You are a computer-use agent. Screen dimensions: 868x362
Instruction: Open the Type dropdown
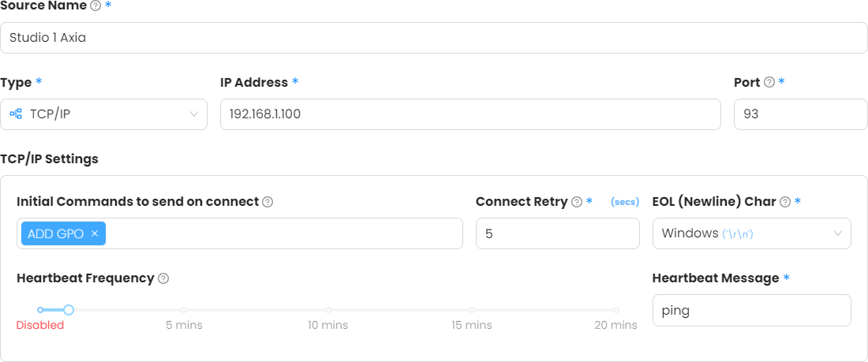pos(103,114)
